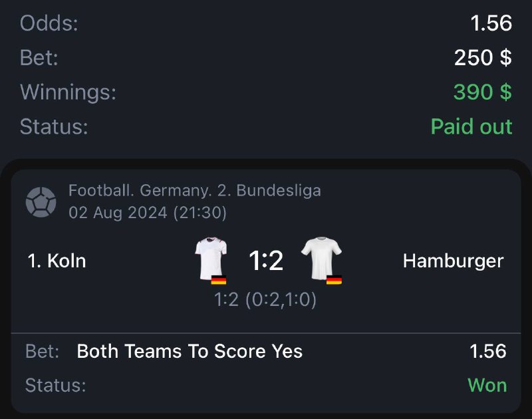Click the Winnings: label
Screen dimensions: 532x419
[68, 92]
